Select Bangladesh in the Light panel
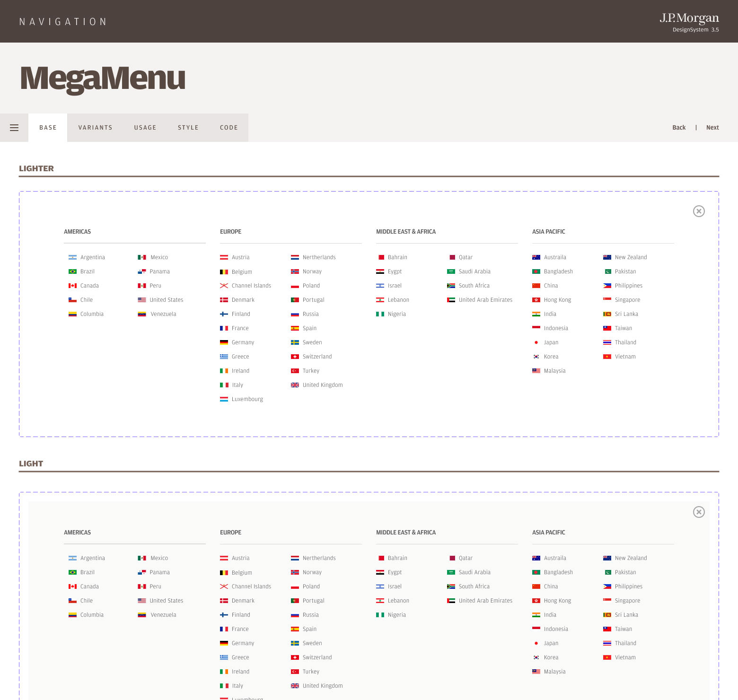Image resolution: width=738 pixels, height=700 pixels. 558,572
